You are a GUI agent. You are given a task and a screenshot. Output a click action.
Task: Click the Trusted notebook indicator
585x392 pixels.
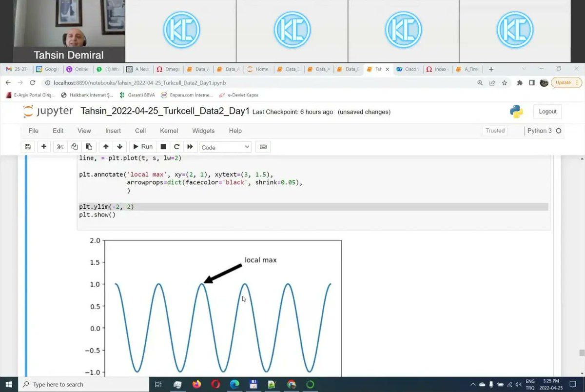[x=495, y=131]
